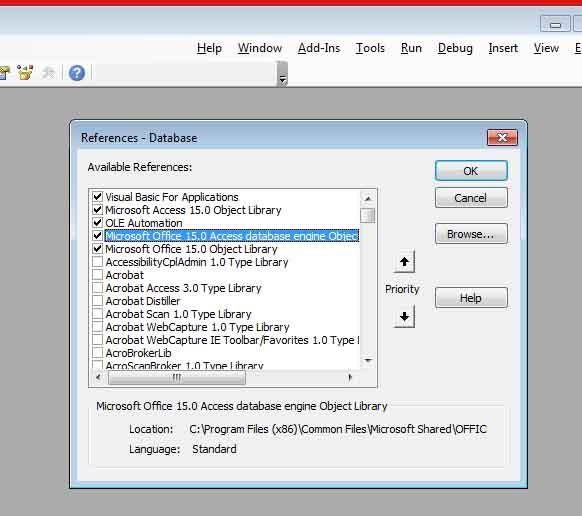Select 'Acrobat WebCapture IE Toolbar/Favorites' row
The height and width of the screenshot is (516, 582).
[232, 339]
